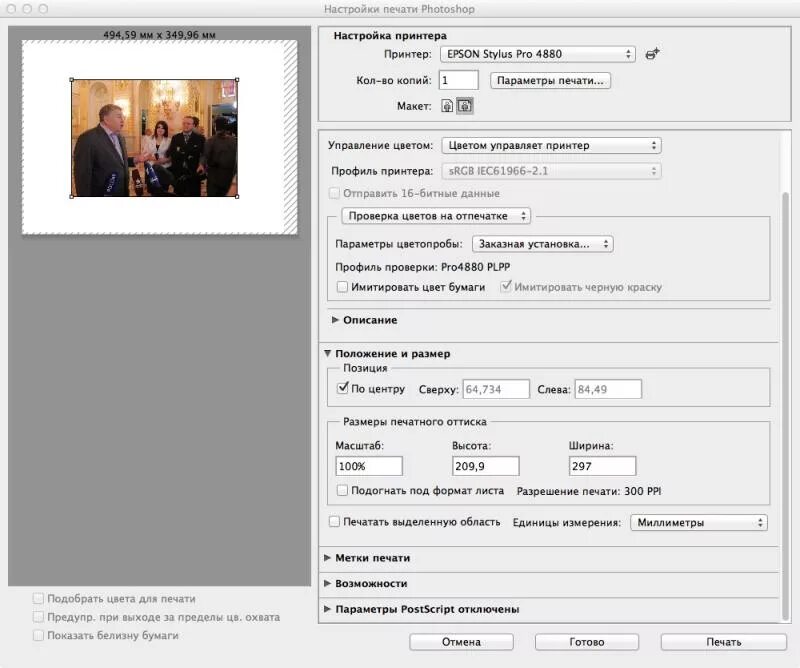Click the Отмена button
The height and width of the screenshot is (668, 800).
pyautogui.click(x=461, y=642)
